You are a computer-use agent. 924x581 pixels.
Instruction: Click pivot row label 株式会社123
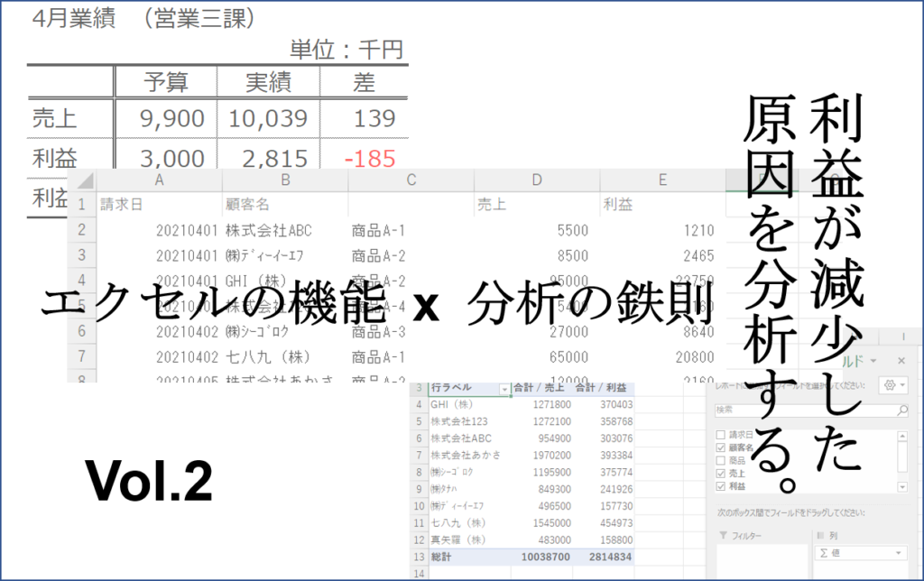pos(459,421)
